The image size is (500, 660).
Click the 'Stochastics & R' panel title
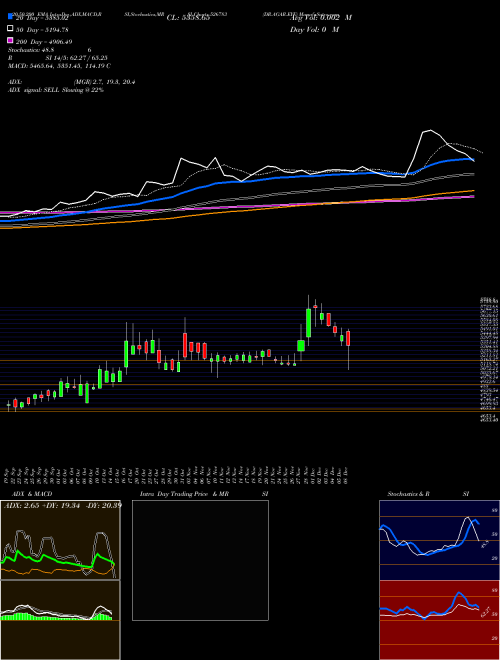click(x=409, y=494)
